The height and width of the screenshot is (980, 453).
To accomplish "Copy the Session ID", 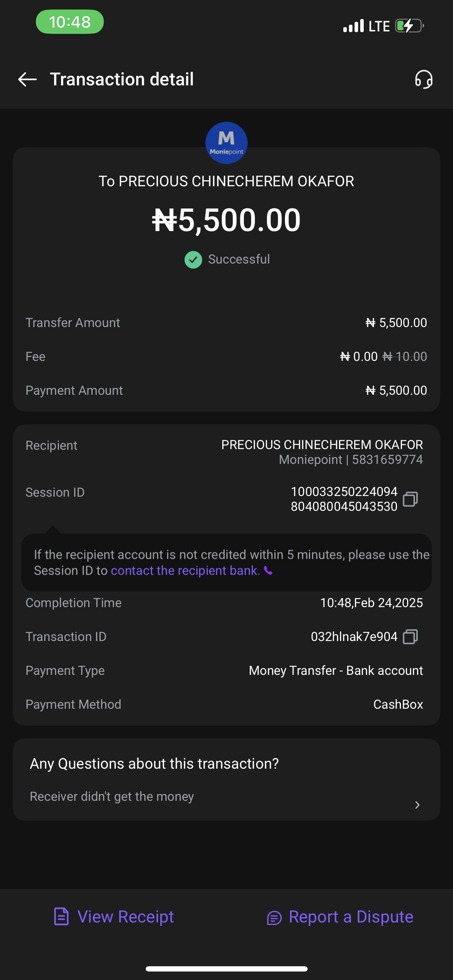I will pyautogui.click(x=410, y=499).
